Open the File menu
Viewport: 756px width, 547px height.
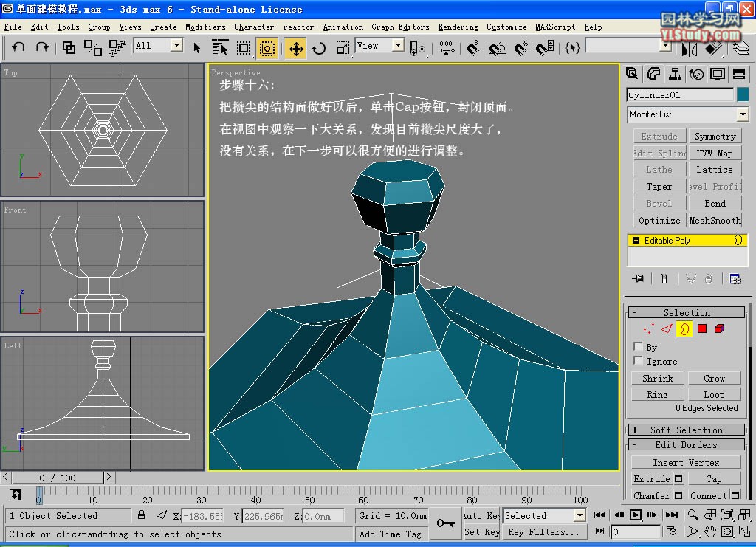(13, 27)
